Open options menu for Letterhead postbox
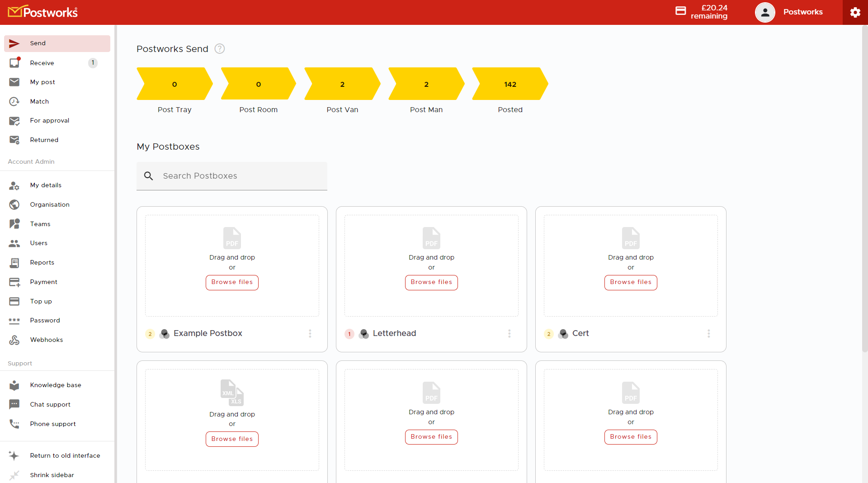This screenshot has height=483, width=868. [x=509, y=334]
